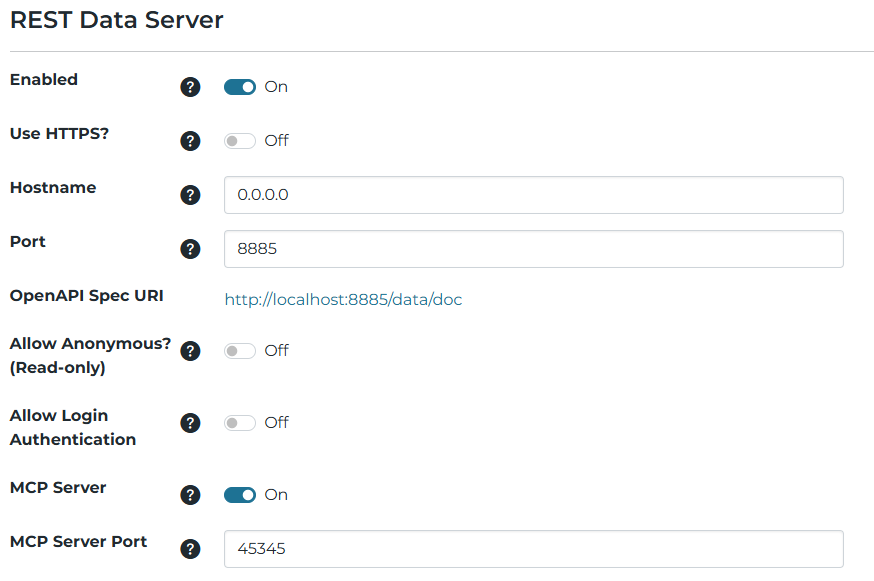The image size is (874, 581).
Task: Click the On text beside Enabled toggle
Action: coord(276,87)
